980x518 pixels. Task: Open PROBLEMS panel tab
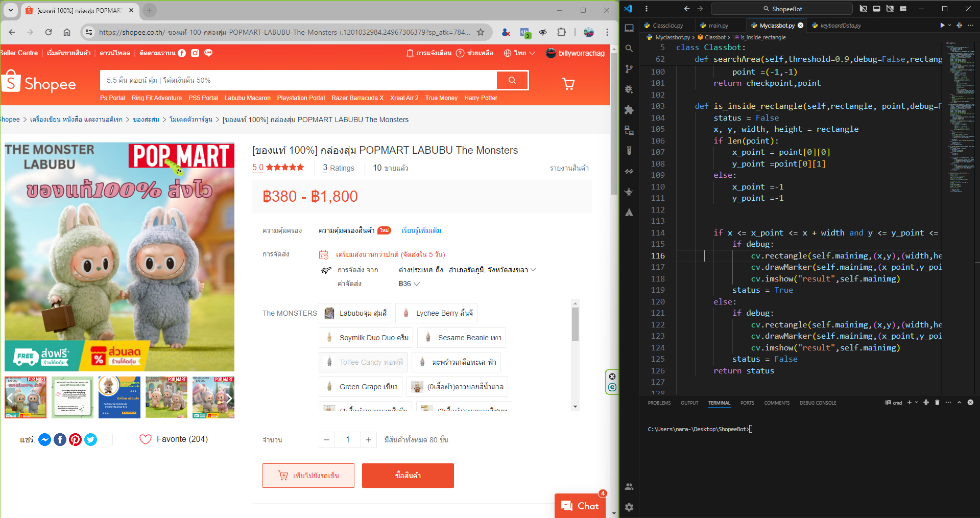(x=659, y=403)
